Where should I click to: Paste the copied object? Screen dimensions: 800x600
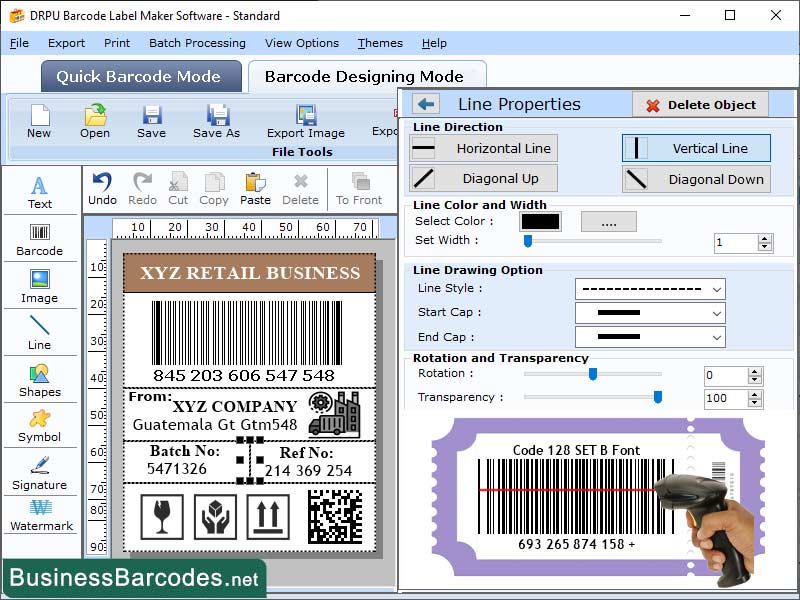coord(255,185)
